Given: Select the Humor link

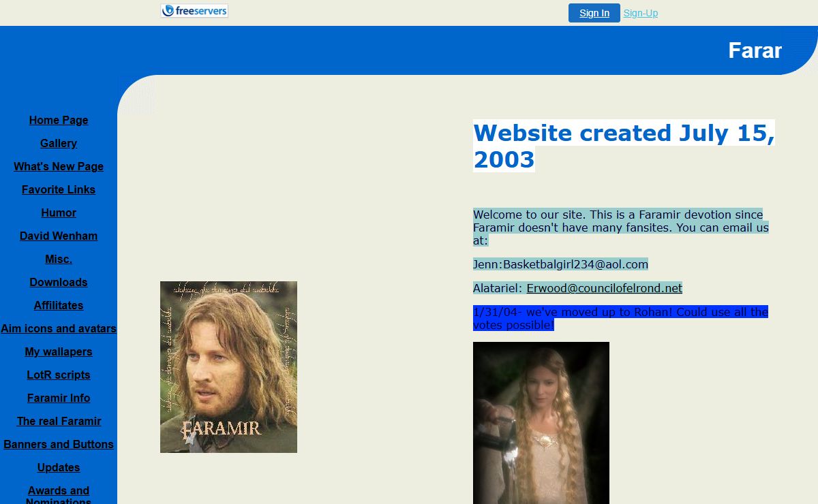Looking at the screenshot, I should coord(59,213).
